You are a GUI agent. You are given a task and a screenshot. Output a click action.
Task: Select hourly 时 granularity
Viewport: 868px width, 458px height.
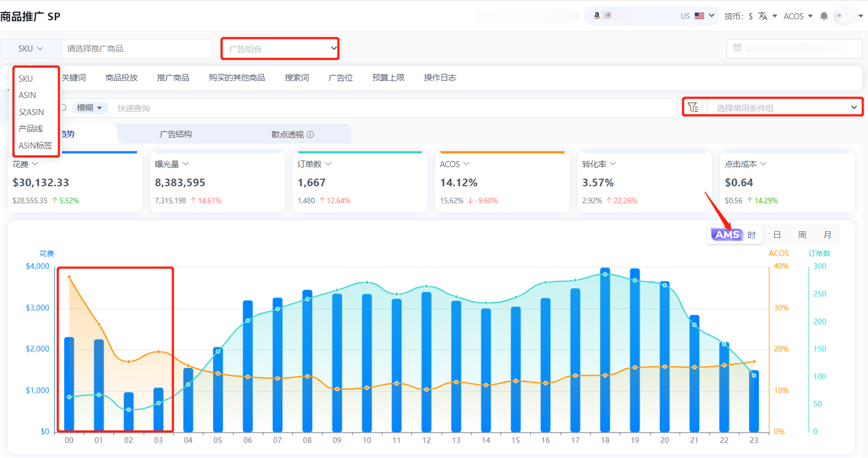pos(752,234)
